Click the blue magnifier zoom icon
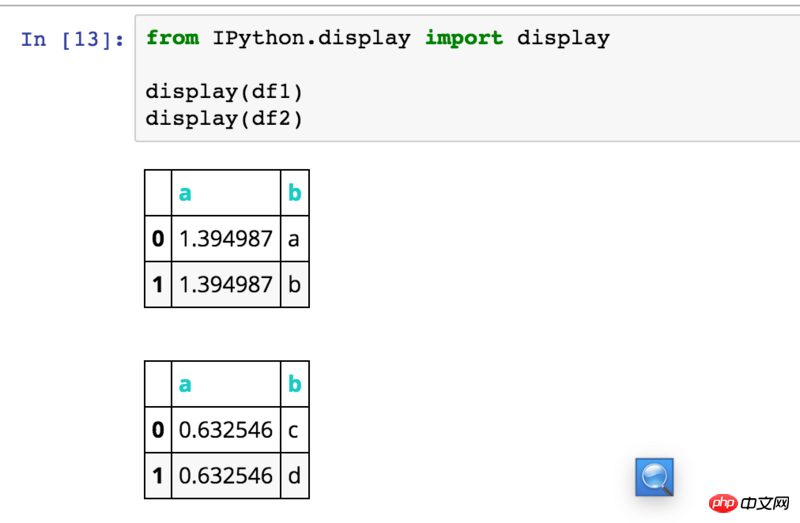 click(x=655, y=477)
